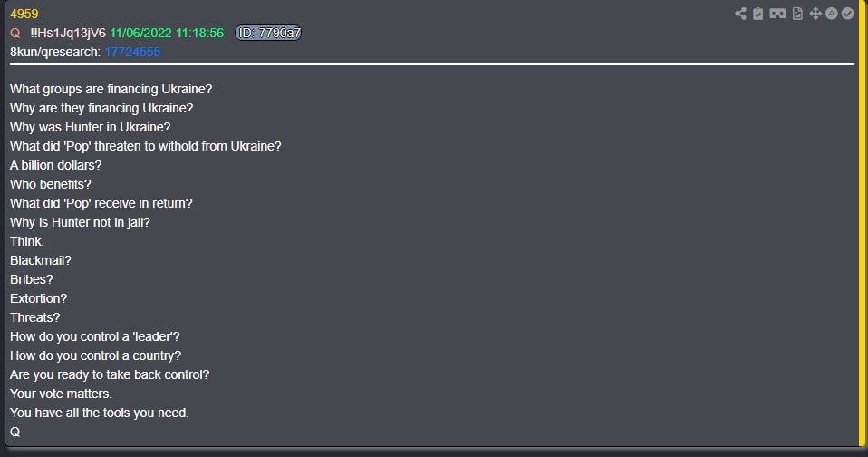
Task: Click the text "Your vote matters."
Action: pos(61,394)
